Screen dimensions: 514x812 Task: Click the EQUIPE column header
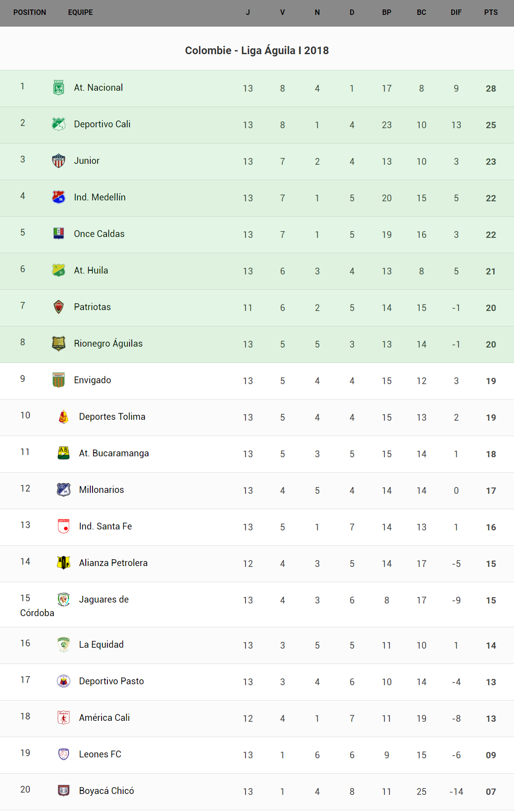tap(80, 13)
